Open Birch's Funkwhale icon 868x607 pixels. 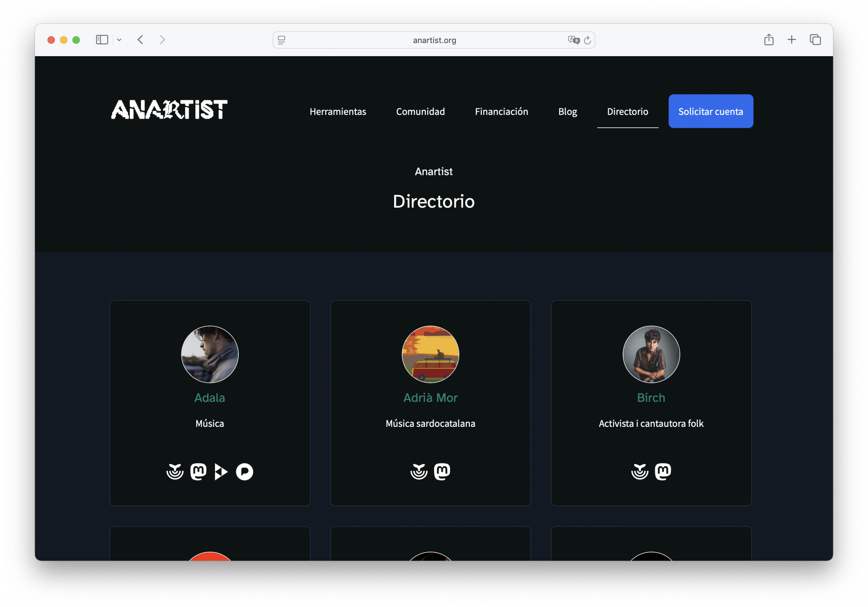click(640, 472)
